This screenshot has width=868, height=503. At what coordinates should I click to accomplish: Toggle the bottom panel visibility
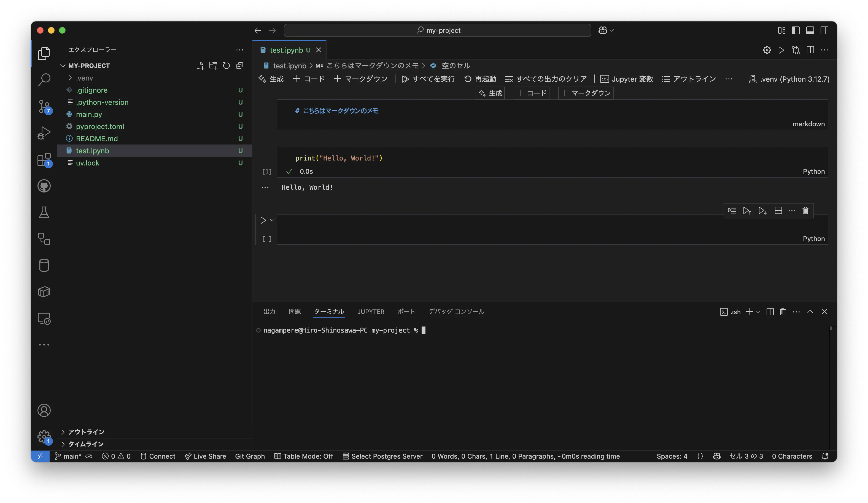pos(810,30)
